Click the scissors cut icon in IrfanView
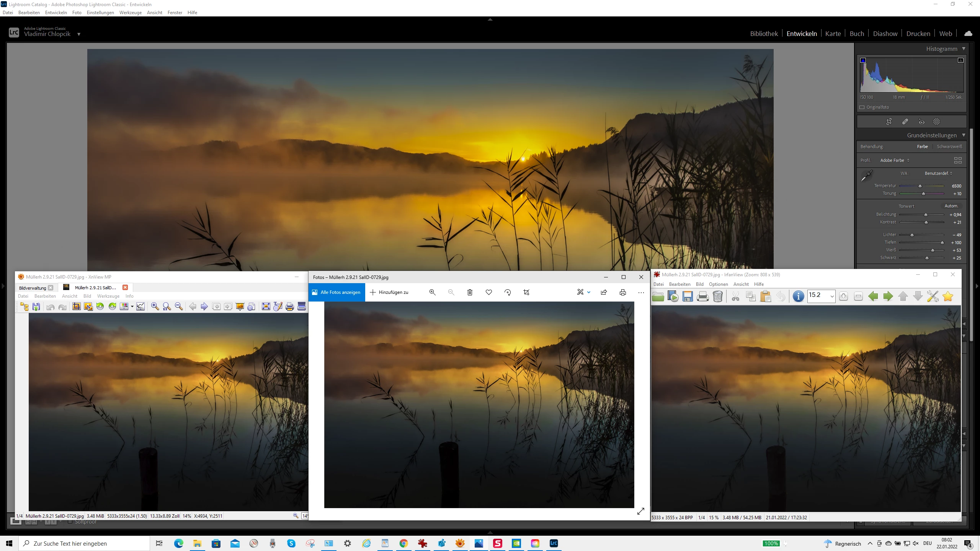Viewport: 980px width, 551px height. (x=735, y=296)
